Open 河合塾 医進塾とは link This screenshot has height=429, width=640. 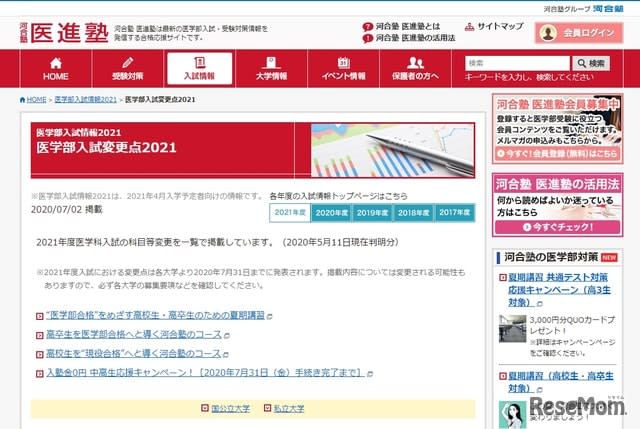click(x=408, y=27)
